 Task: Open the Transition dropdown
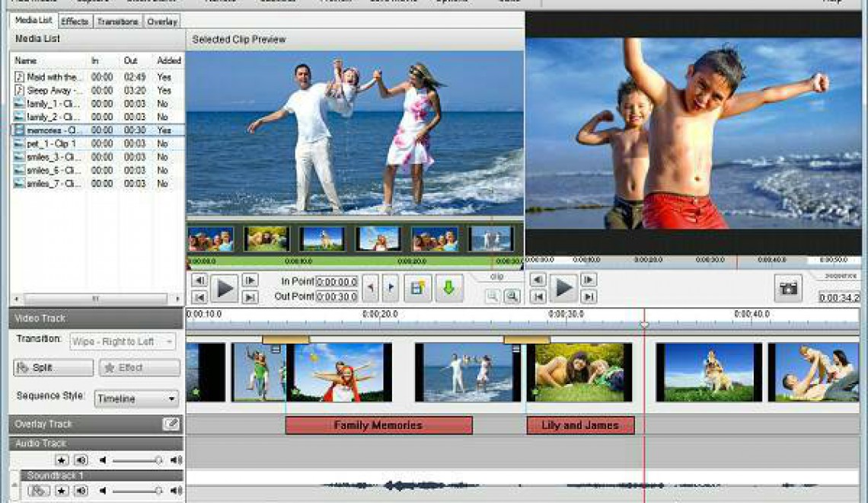123,341
